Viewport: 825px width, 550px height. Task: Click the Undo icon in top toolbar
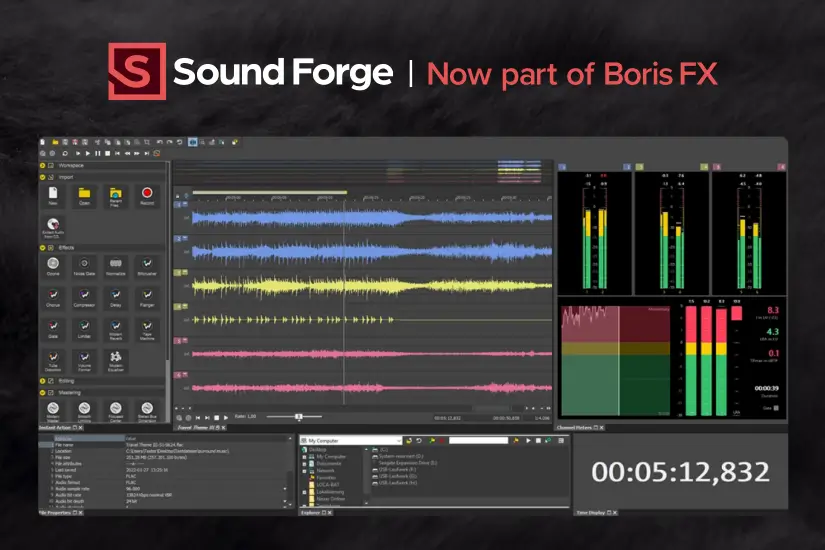159,142
